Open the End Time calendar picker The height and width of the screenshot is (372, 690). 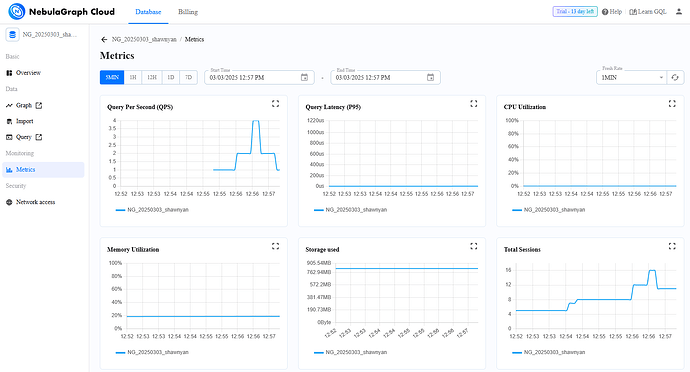(430, 77)
